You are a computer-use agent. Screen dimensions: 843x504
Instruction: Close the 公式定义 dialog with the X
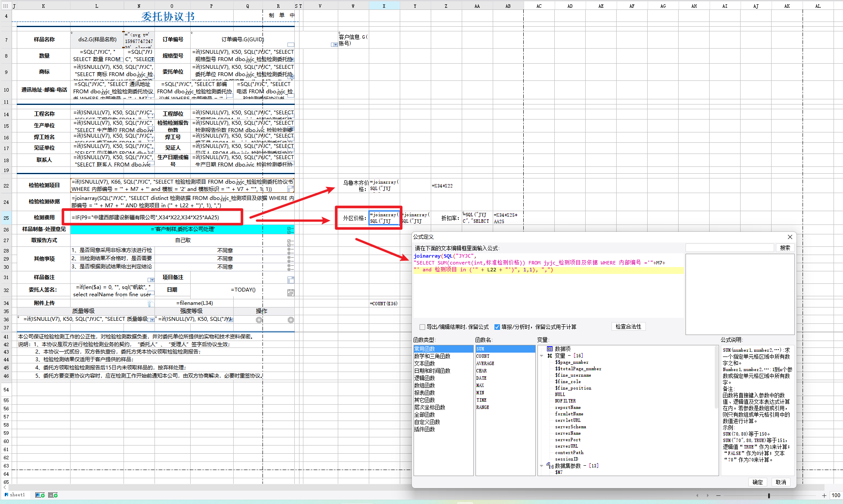(790, 237)
